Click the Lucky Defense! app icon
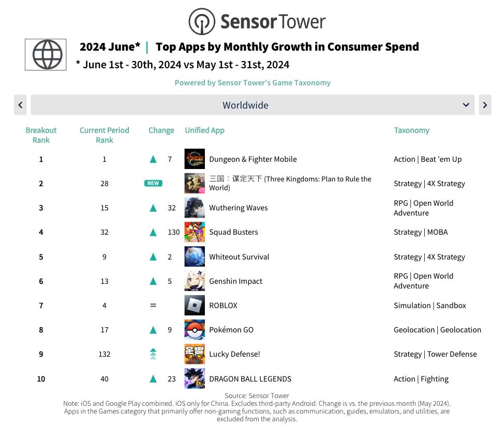 click(x=195, y=354)
